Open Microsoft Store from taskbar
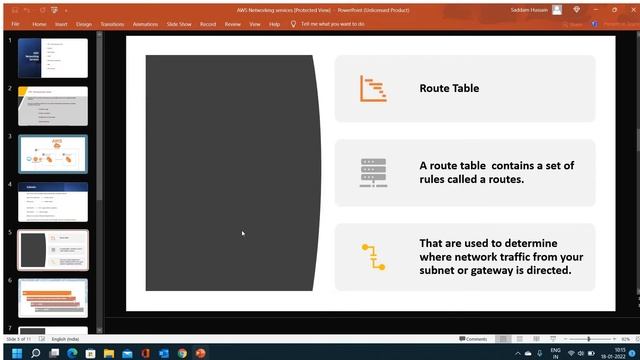 (x=90, y=353)
